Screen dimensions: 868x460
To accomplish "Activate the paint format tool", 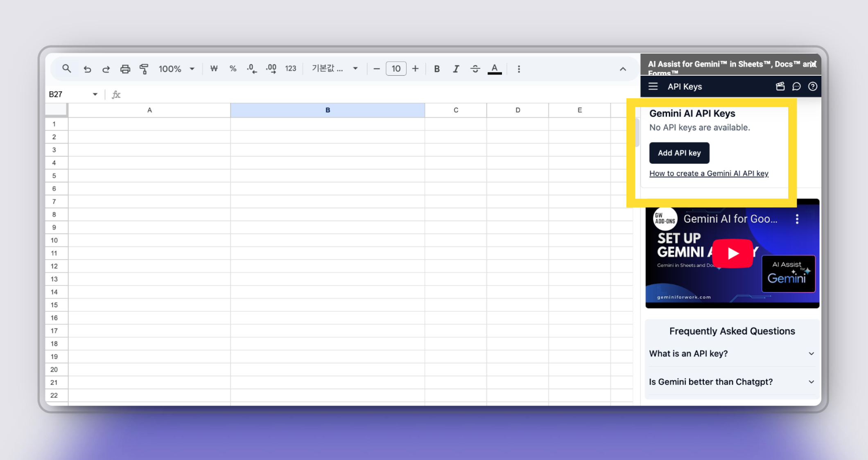I will tap(144, 69).
